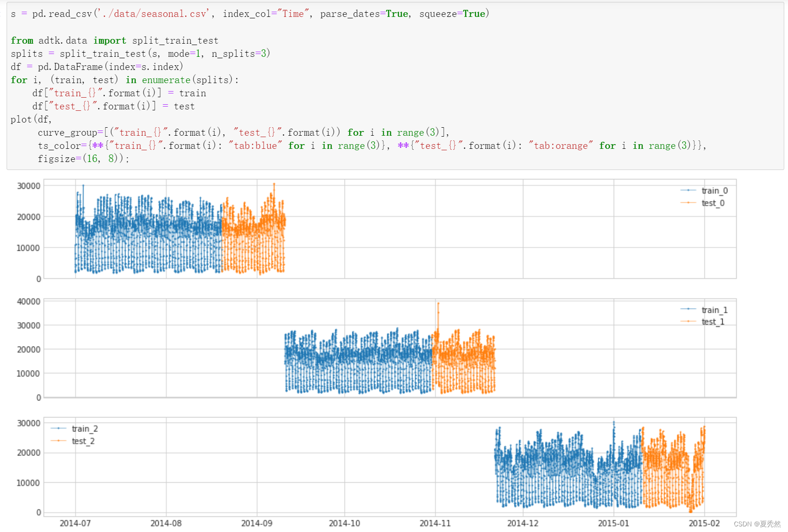
Task: Click the 2014-10 x-axis label
Action: coord(344,523)
